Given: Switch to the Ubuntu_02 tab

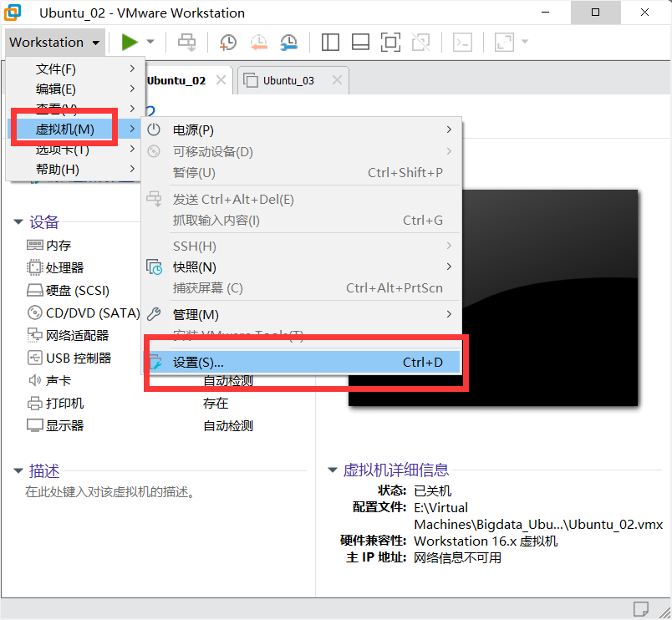Looking at the screenshot, I should (176, 80).
